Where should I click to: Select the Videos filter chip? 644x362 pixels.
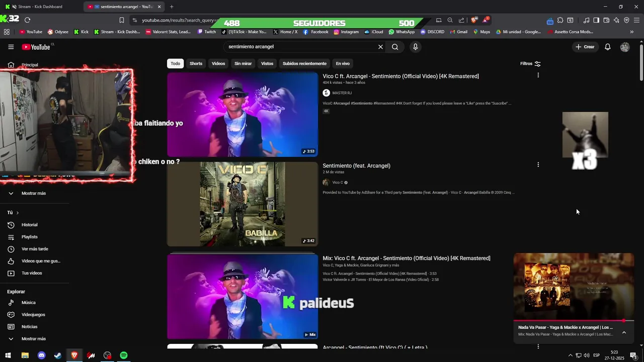point(218,64)
